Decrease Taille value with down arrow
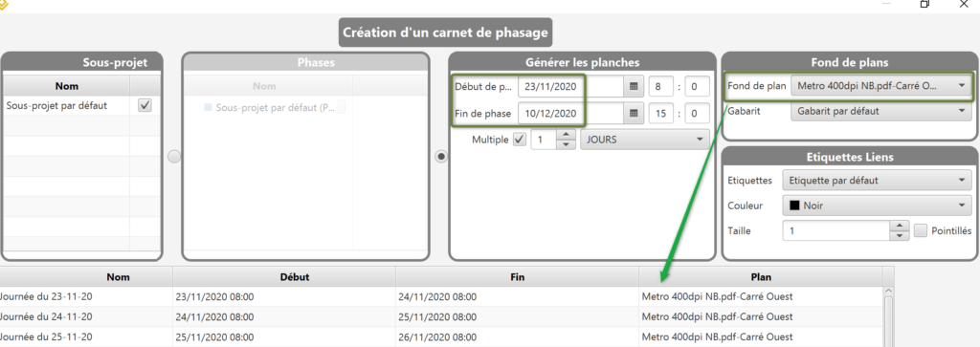This screenshot has width=980, height=347. coord(899,236)
